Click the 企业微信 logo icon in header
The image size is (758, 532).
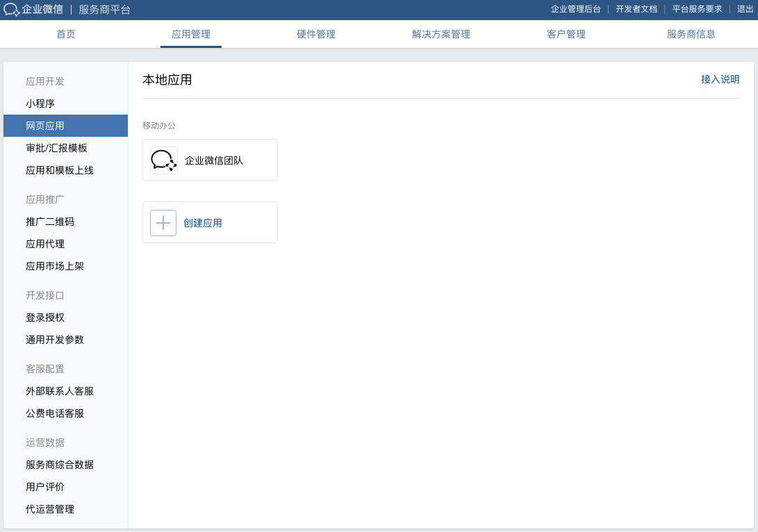(12, 10)
